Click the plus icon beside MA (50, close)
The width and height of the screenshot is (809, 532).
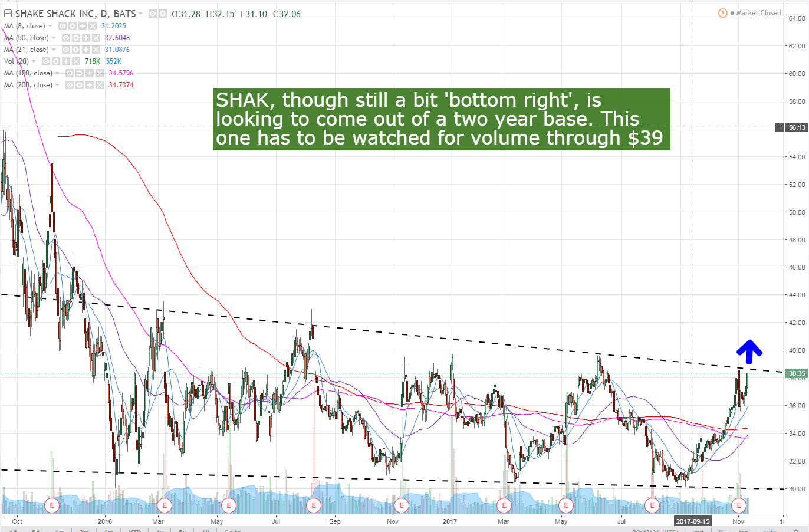click(85, 38)
